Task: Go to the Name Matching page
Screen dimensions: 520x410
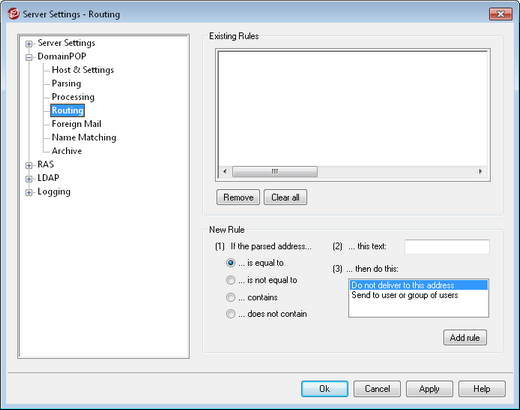Action: (84, 137)
